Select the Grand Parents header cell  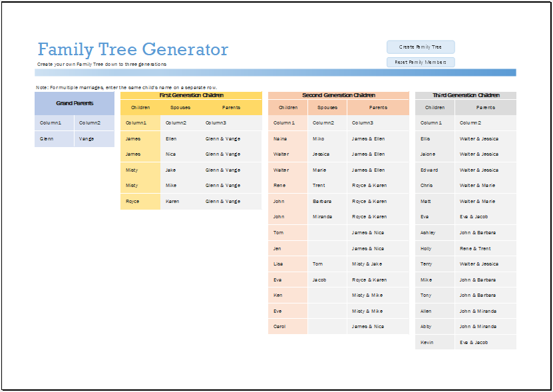[x=74, y=103]
